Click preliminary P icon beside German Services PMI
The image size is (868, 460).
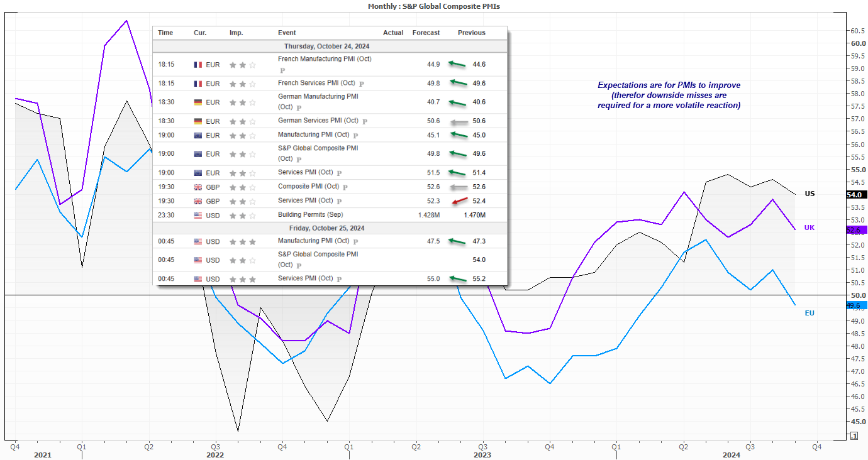click(365, 121)
